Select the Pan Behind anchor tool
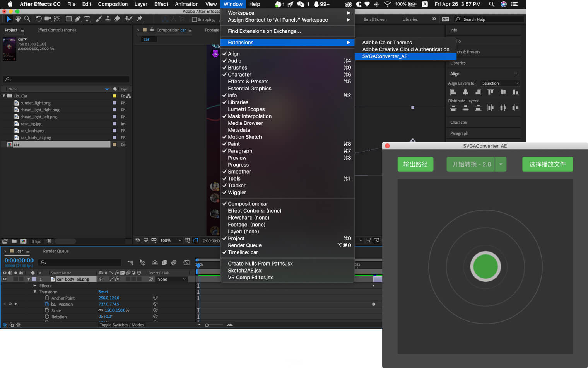This screenshot has height=368, width=588. (57, 19)
